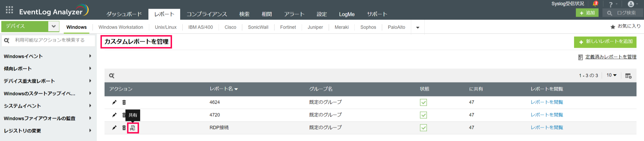Toggle the status checkbox for report 4624
The height and width of the screenshot is (141, 644).
coord(423,102)
